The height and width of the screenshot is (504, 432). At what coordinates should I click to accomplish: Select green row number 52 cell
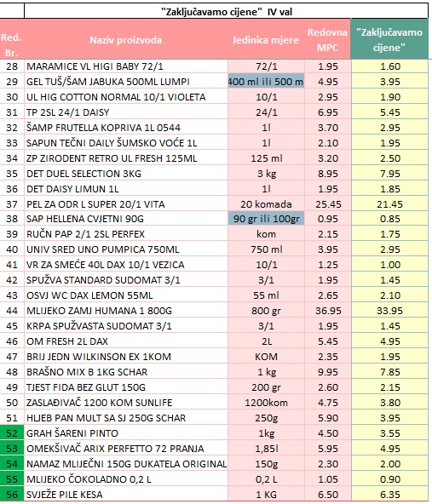coord(12,433)
